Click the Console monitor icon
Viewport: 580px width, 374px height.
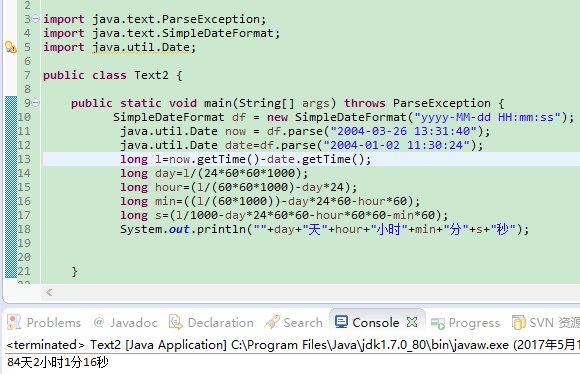click(341, 321)
